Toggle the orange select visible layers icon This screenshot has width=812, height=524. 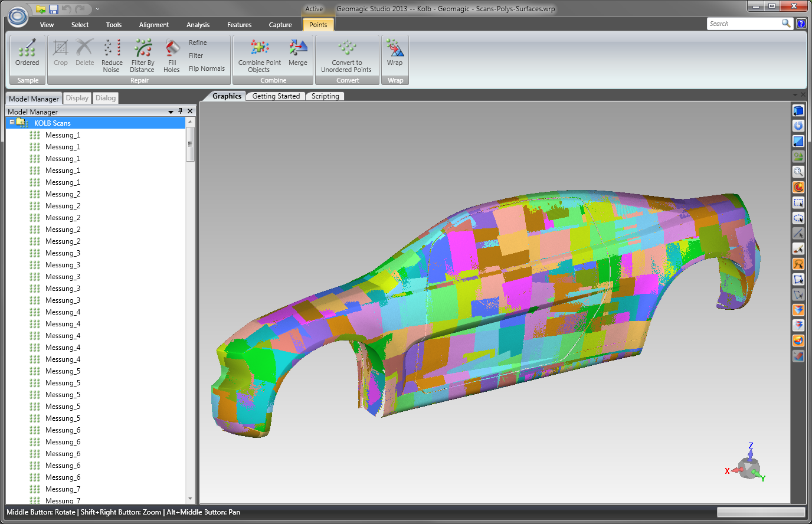(798, 310)
